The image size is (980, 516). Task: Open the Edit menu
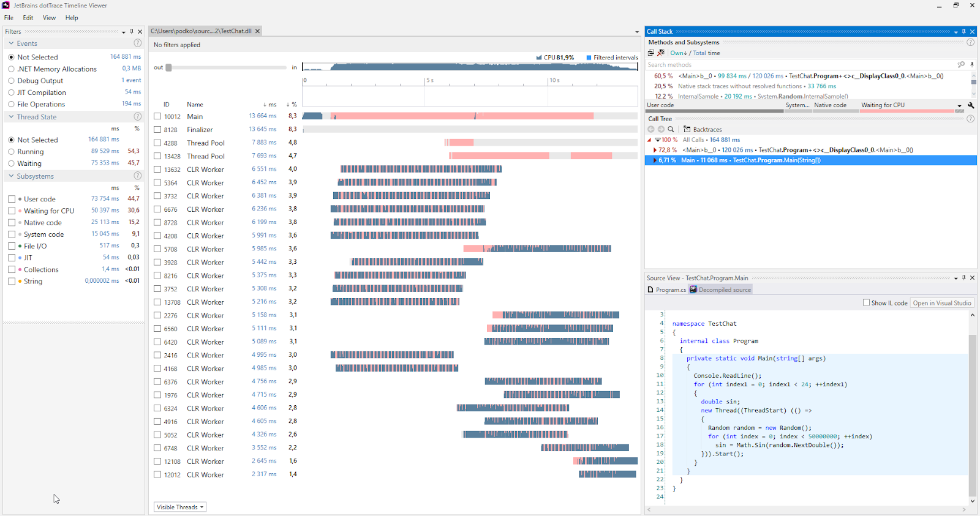(28, 18)
